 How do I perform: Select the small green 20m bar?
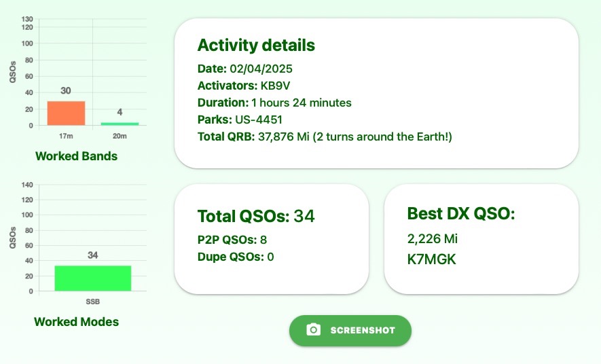click(x=120, y=124)
